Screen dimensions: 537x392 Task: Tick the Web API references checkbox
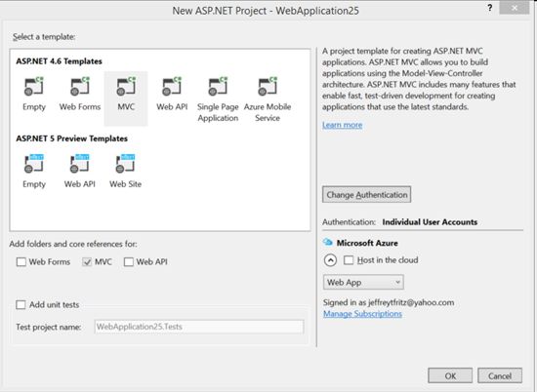point(129,262)
